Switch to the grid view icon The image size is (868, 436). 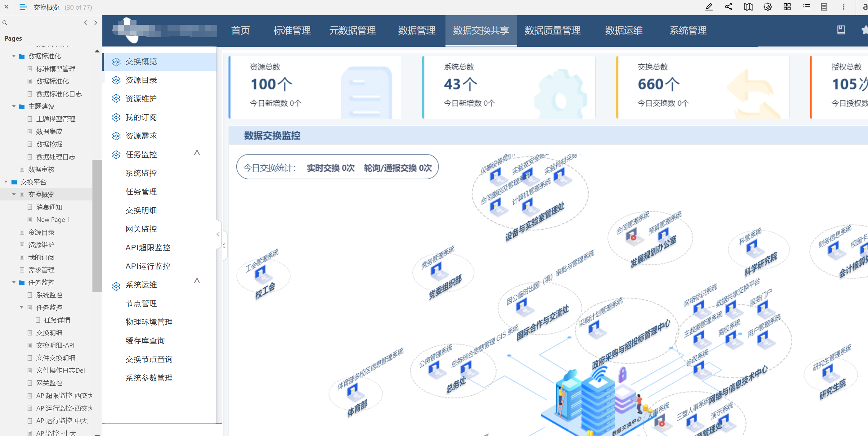(x=787, y=7)
